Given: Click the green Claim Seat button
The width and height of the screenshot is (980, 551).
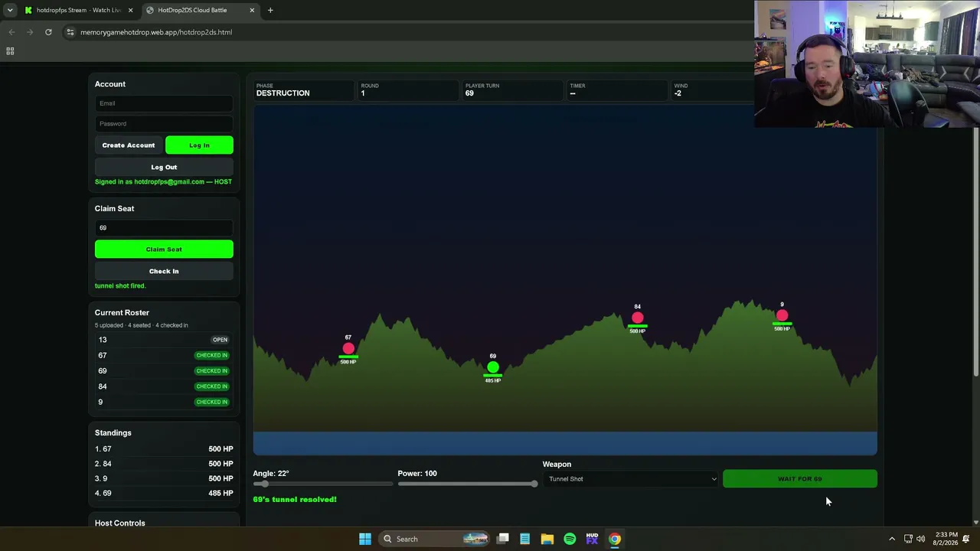Looking at the screenshot, I should [164, 249].
